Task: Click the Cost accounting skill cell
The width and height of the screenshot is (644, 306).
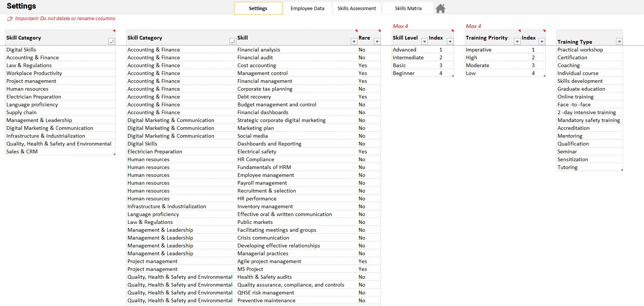Action: (297, 65)
